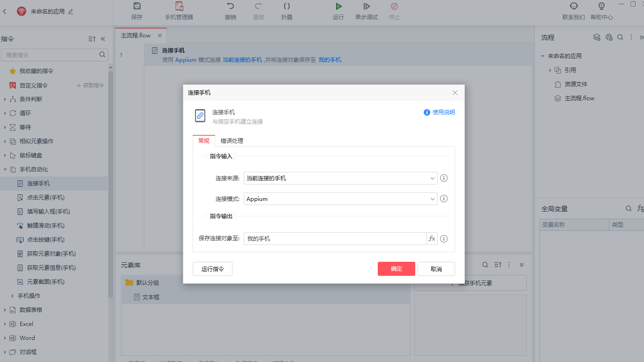The width and height of the screenshot is (644, 362).
Task: Open the 使用说明 help link
Action: tap(439, 112)
